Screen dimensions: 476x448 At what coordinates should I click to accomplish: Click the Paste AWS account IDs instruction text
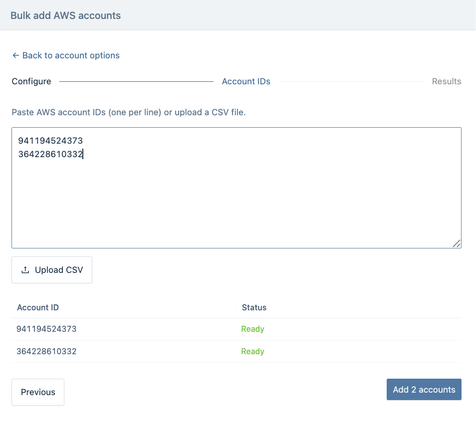(x=129, y=112)
